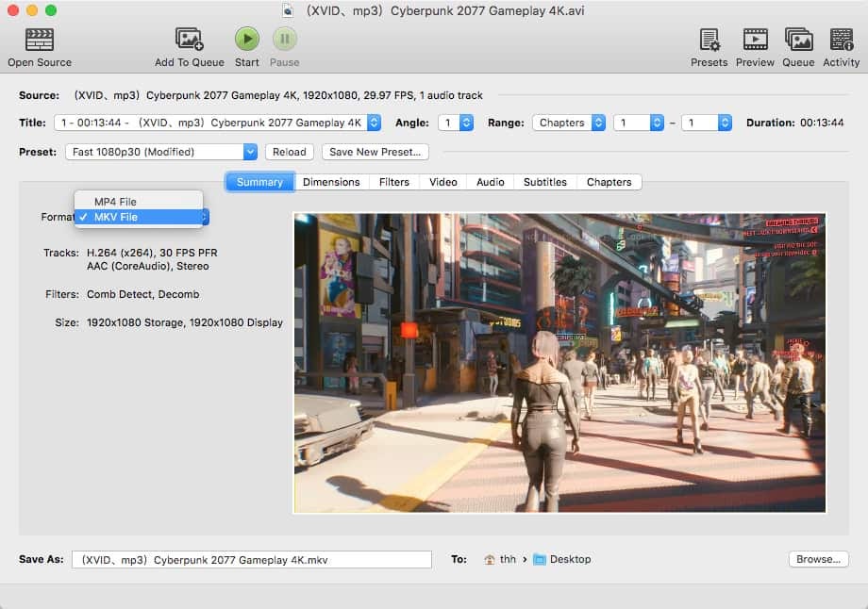This screenshot has height=609, width=868.
Task: Click the Open Source clapperboard icon
Action: tap(39, 40)
